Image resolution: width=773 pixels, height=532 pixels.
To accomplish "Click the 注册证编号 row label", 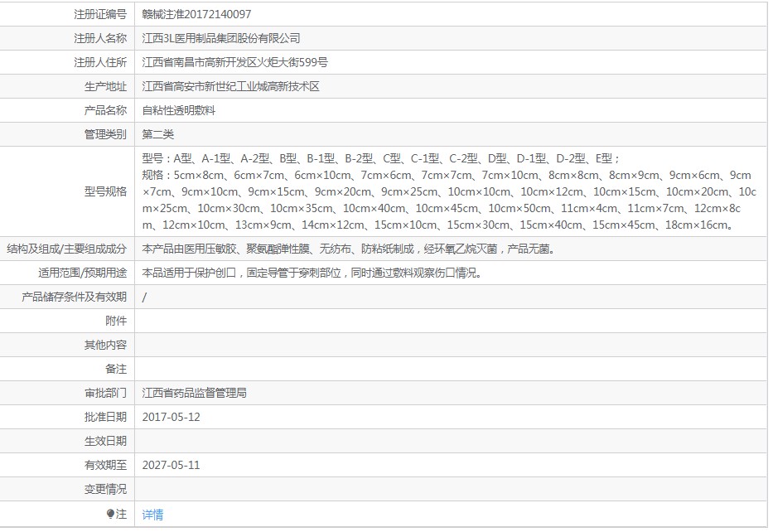I will 100,14.
